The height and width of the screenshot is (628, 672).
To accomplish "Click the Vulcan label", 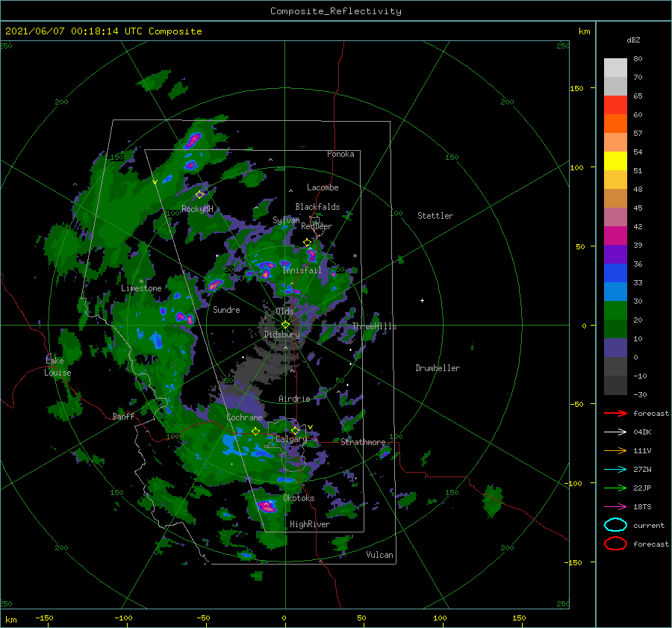I will [x=379, y=555].
